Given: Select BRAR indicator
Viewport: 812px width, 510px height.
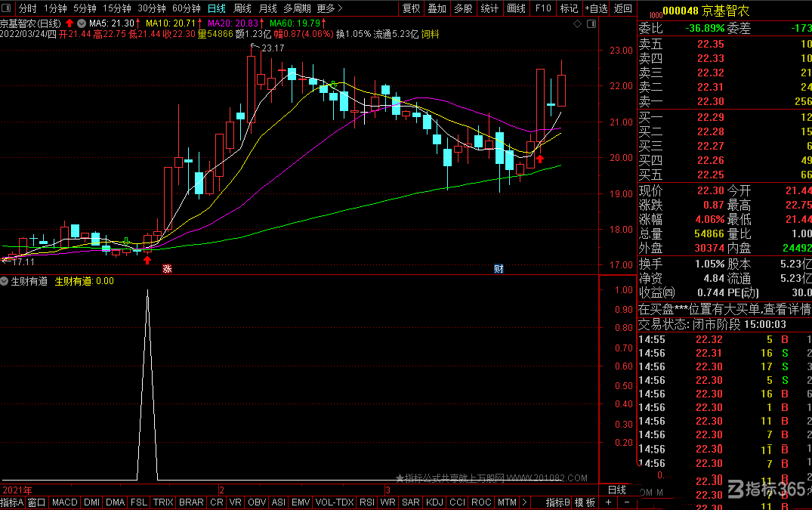Looking at the screenshot, I should pos(191,502).
